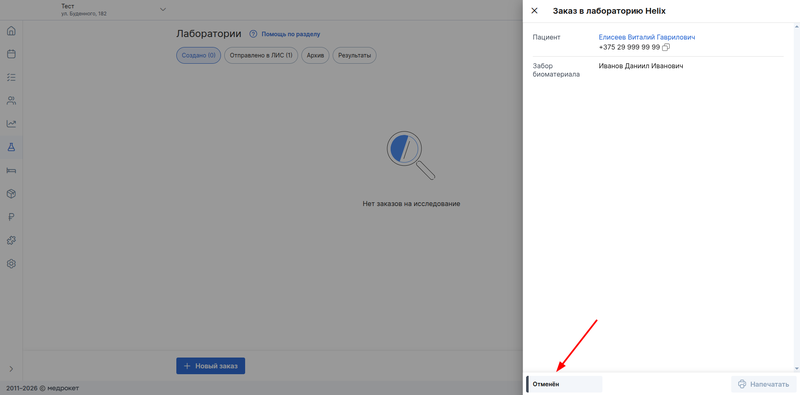Select the Создано (0) tab
The height and width of the screenshot is (395, 800).
click(x=198, y=55)
